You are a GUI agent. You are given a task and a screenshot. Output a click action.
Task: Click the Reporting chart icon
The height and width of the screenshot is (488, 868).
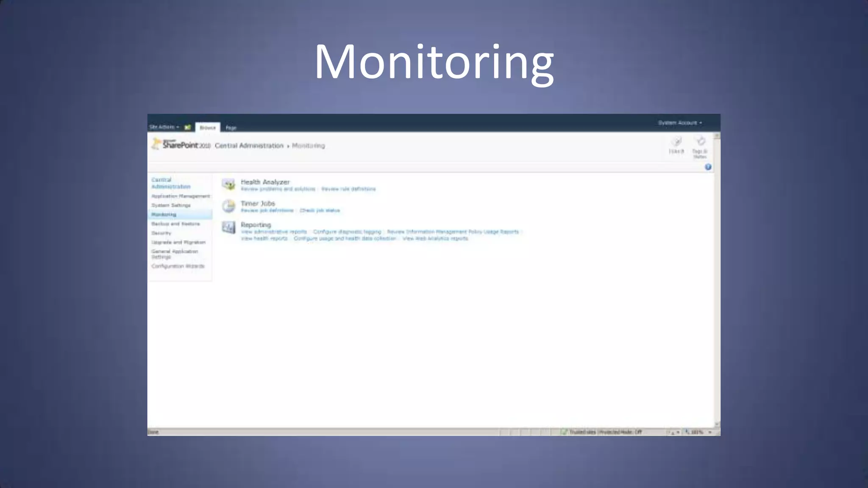point(228,227)
